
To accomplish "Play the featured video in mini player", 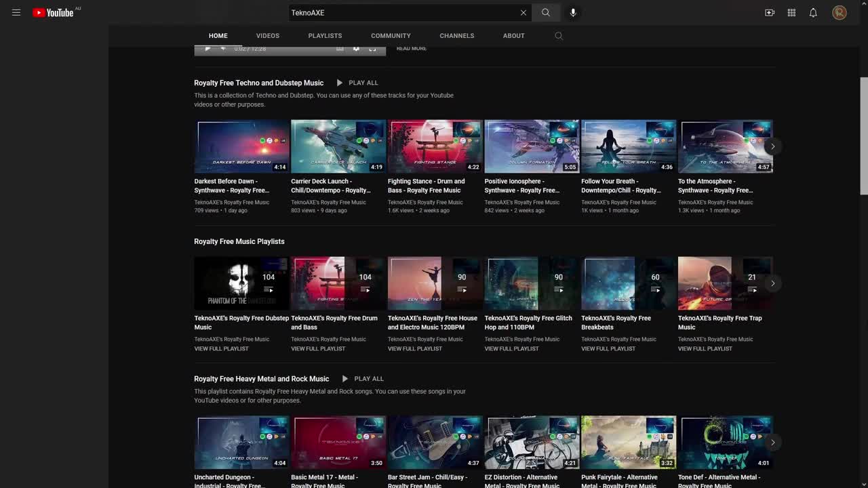I will [x=208, y=49].
